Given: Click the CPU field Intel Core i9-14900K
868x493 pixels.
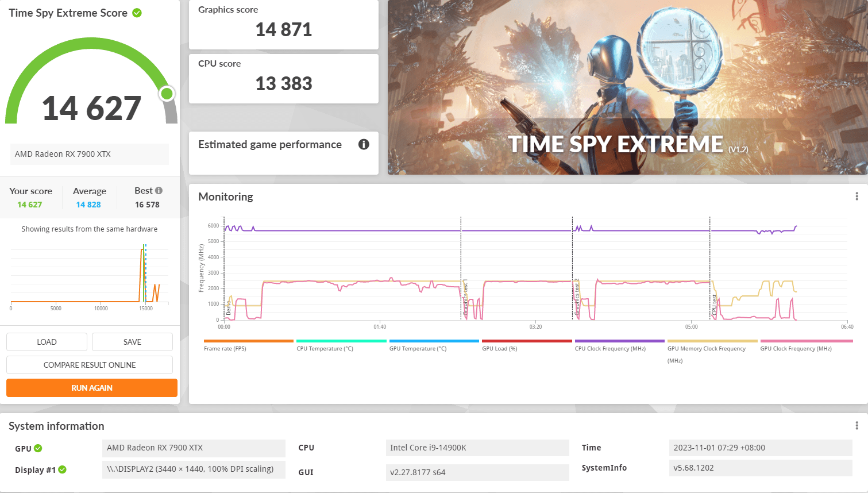Looking at the screenshot, I should coord(477,448).
